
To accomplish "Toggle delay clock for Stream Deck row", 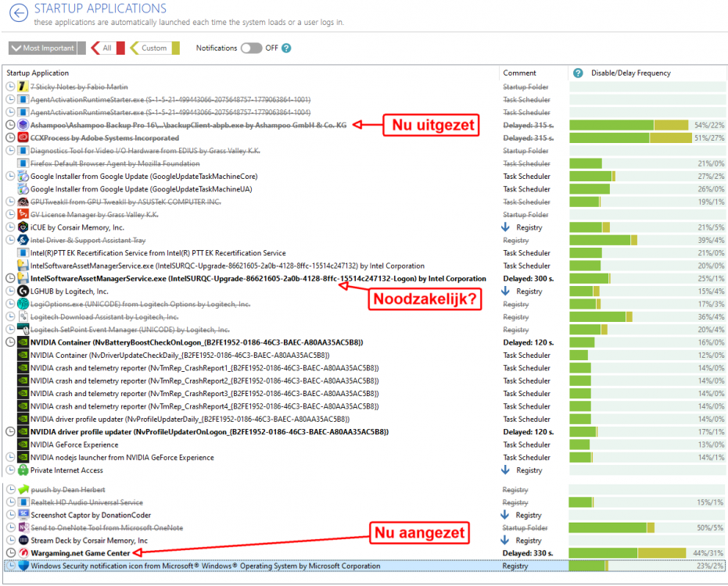I will tap(11, 540).
